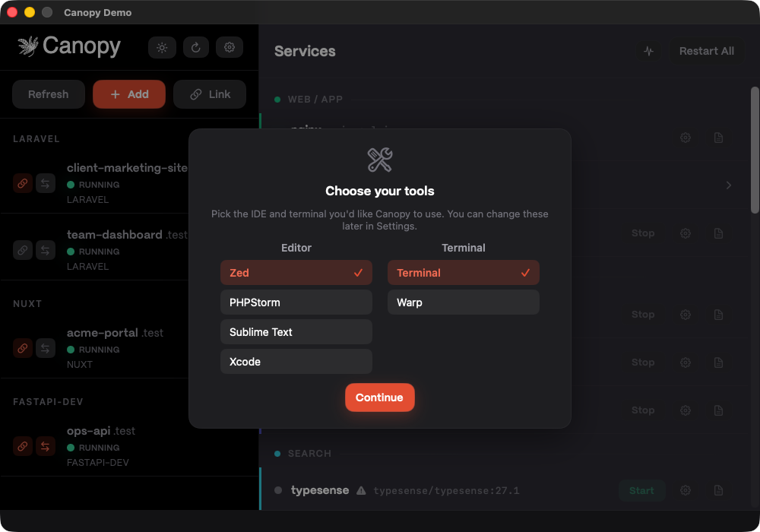Image resolution: width=760 pixels, height=532 pixels.
Task: Click the Services heading
Action: click(305, 51)
